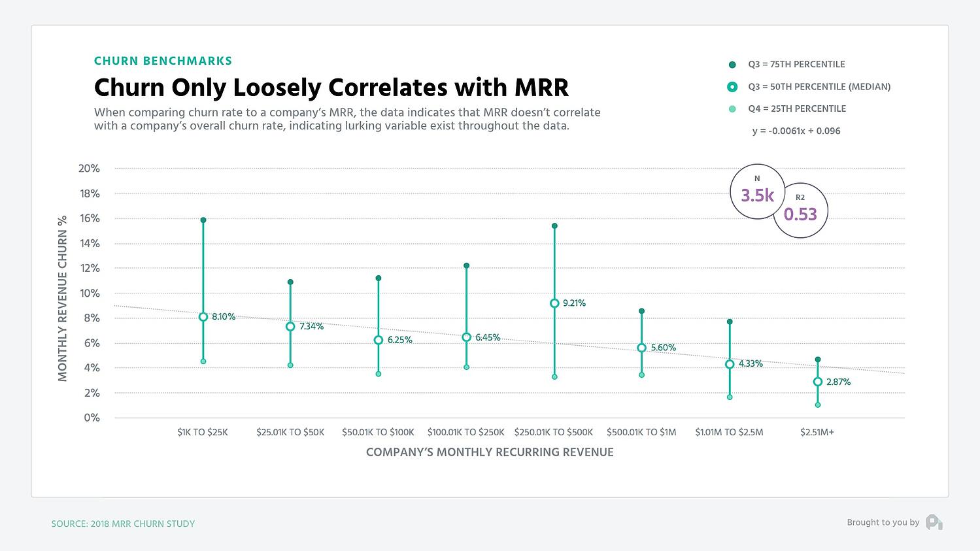The height and width of the screenshot is (551, 980).
Task: Select the Churn Benchmarks heading
Action: tap(163, 60)
